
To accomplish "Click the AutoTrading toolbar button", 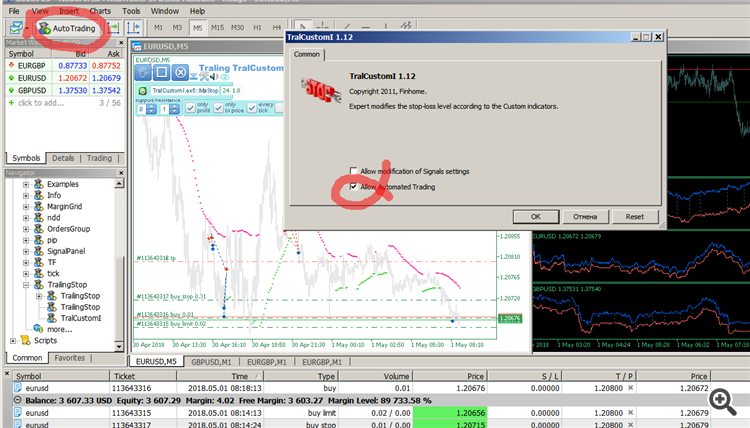I will tap(67, 28).
